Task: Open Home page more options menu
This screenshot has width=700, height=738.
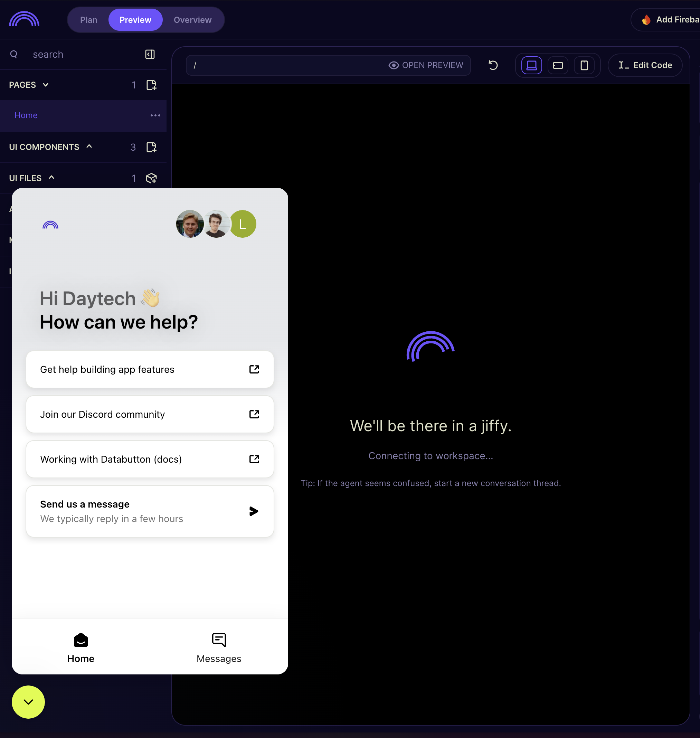Action: (155, 116)
